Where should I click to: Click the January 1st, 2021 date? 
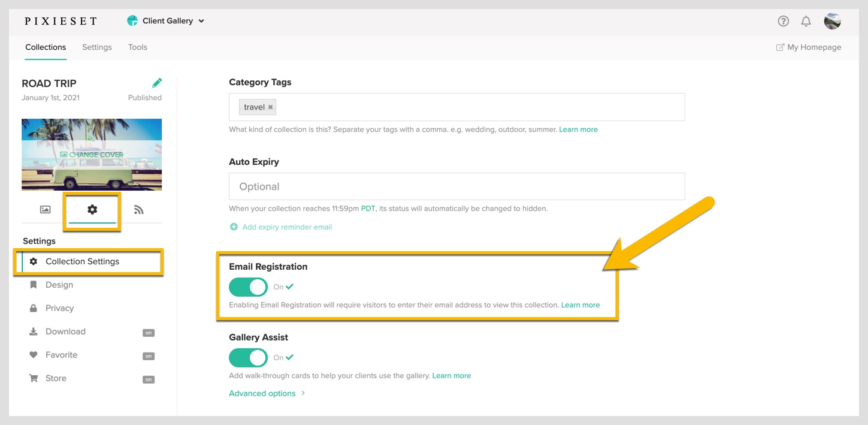50,98
